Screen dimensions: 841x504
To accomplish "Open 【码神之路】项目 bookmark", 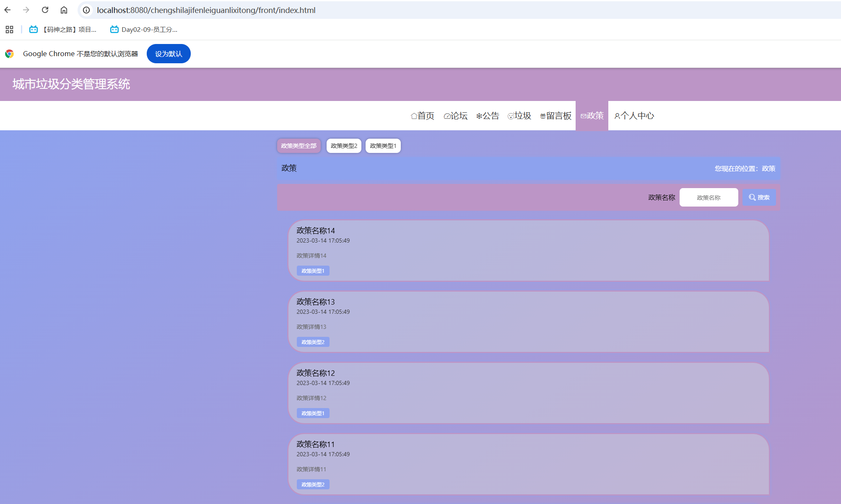I will tap(63, 29).
